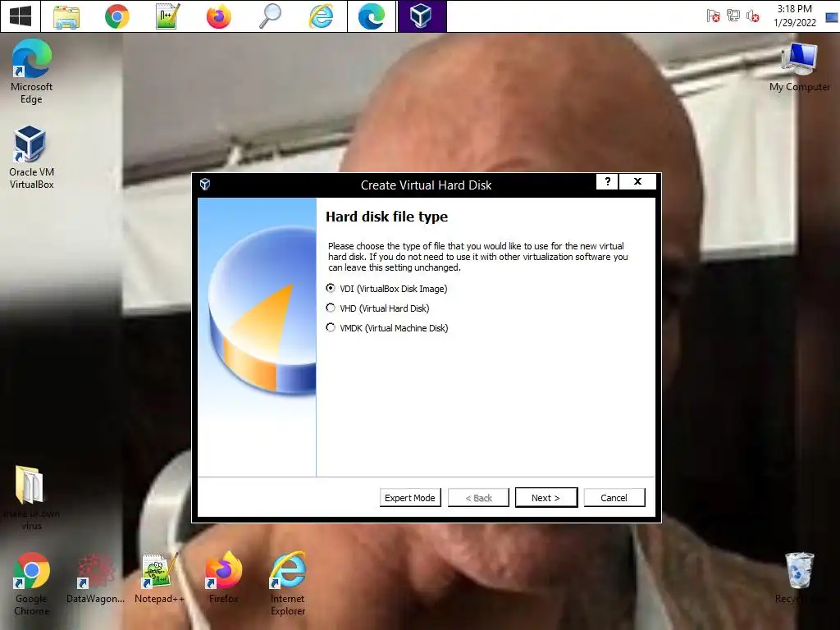Select the My Computer desktop icon
This screenshot has height=630, width=840.
(x=799, y=68)
